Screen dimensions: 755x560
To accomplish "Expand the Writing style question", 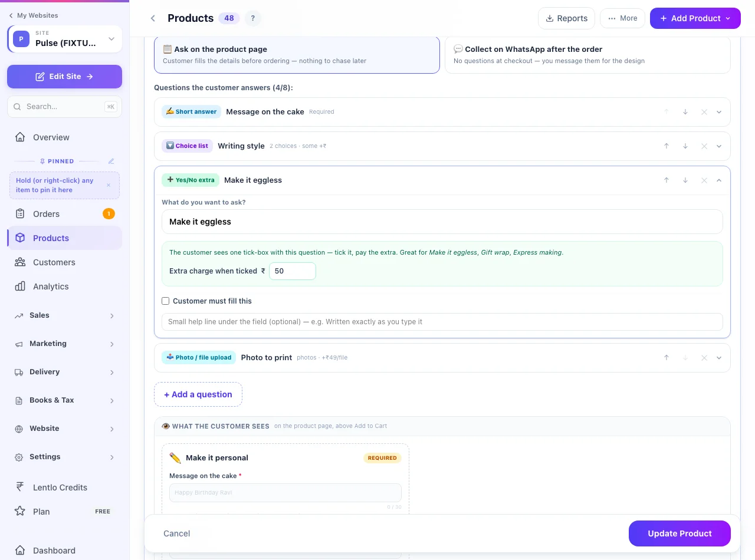I will click(719, 146).
